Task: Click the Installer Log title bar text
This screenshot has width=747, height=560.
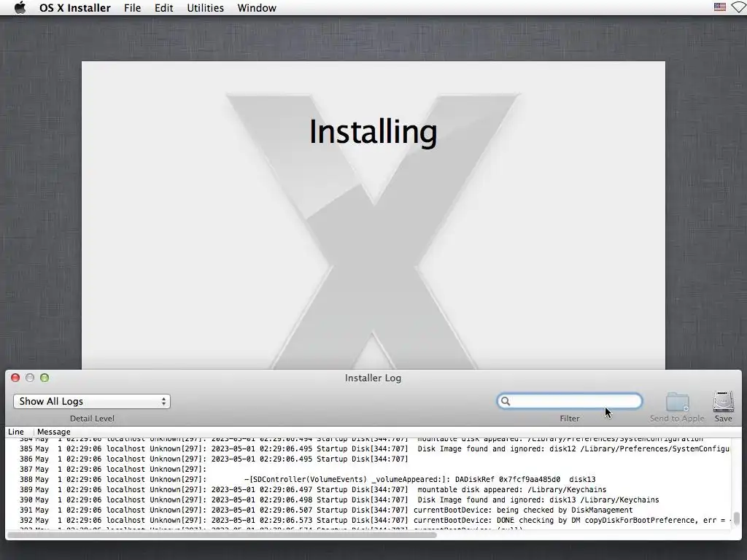Action: click(373, 378)
